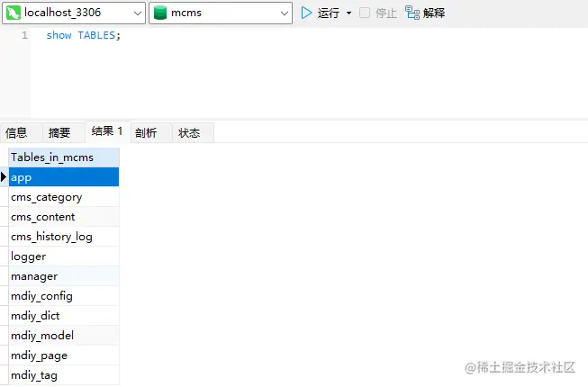The width and height of the screenshot is (588, 387).
Task: Click the Explain (解释) button
Action: [425, 13]
